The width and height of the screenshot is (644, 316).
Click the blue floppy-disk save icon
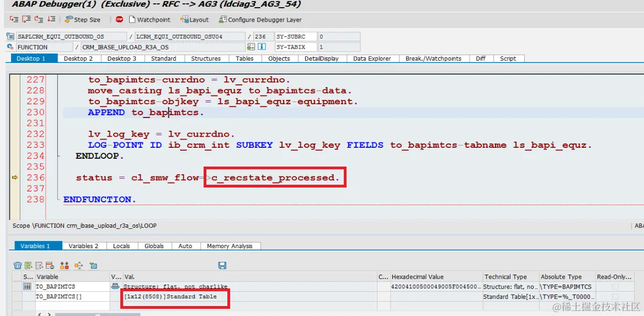pyautogui.click(x=222, y=265)
